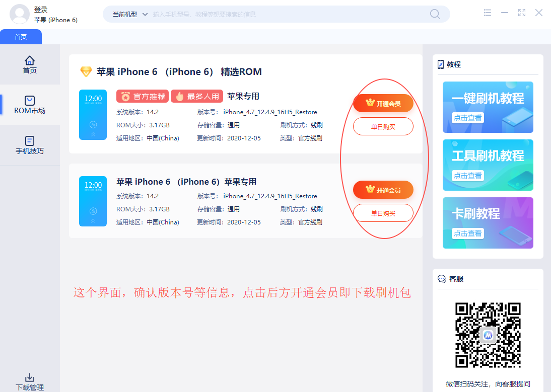Click 开通会员 for the second ROM entry
This screenshot has width=551, height=392.
(x=383, y=190)
